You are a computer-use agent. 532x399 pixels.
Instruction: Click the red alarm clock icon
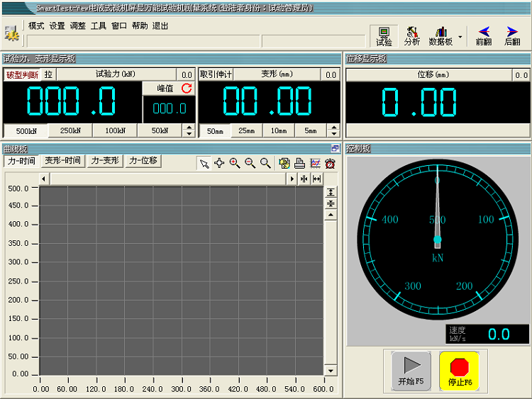coord(330,164)
